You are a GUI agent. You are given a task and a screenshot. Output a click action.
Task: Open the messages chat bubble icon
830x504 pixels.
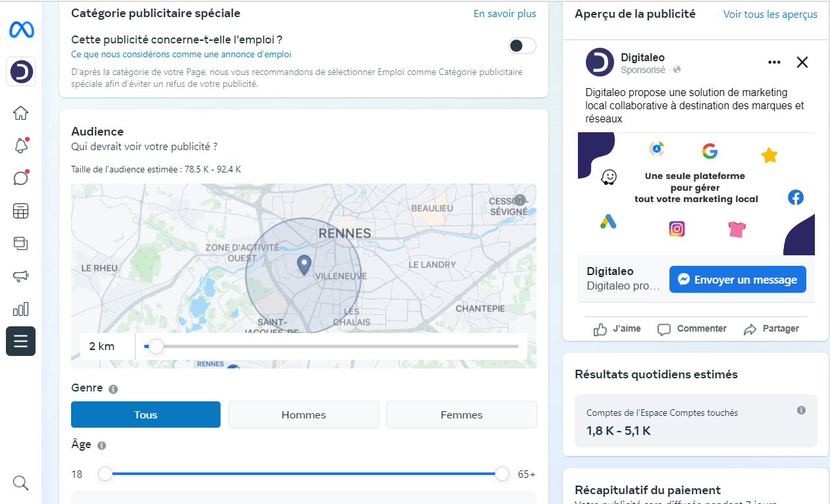tap(20, 178)
